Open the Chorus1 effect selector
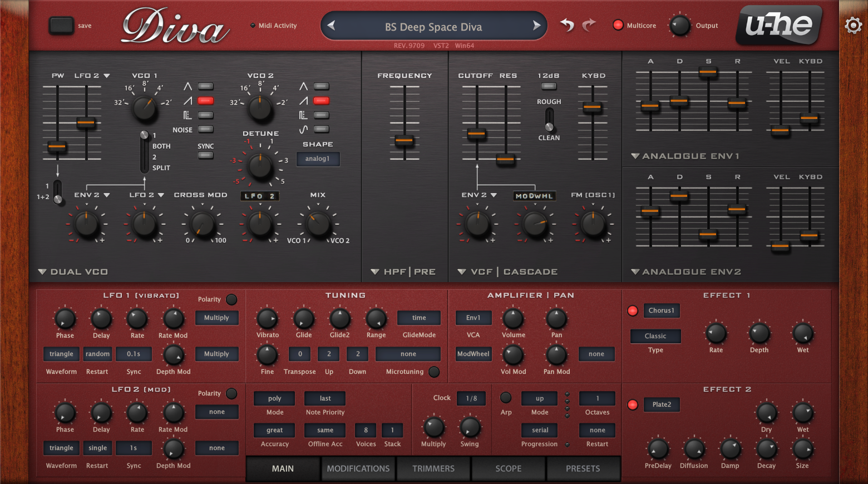 662,310
